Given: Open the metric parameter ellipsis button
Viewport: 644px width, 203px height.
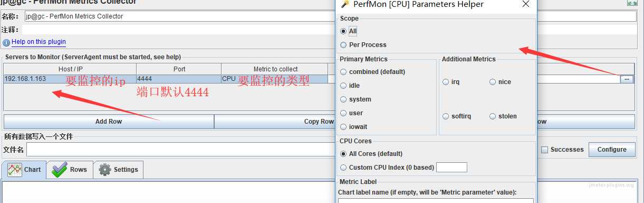Looking at the screenshot, I should click(x=627, y=79).
